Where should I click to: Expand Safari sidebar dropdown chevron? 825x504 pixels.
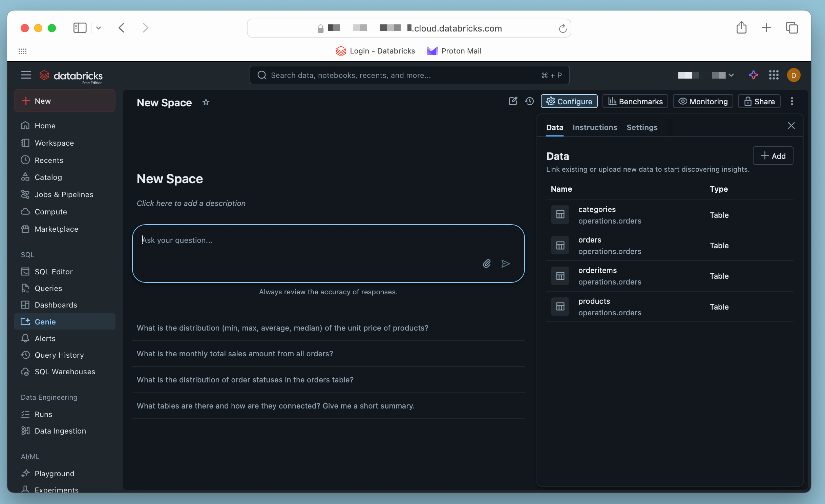[99, 28]
